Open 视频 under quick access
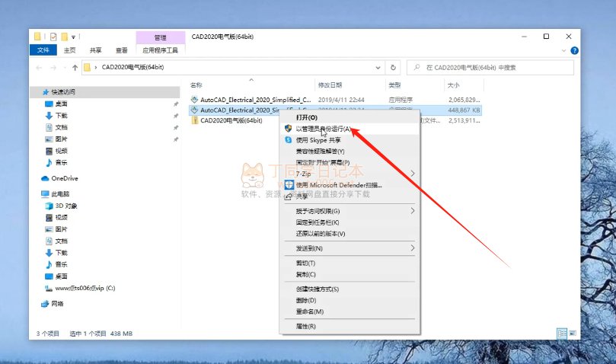Image resolution: width=616 pixels, height=364 pixels. 61,151
